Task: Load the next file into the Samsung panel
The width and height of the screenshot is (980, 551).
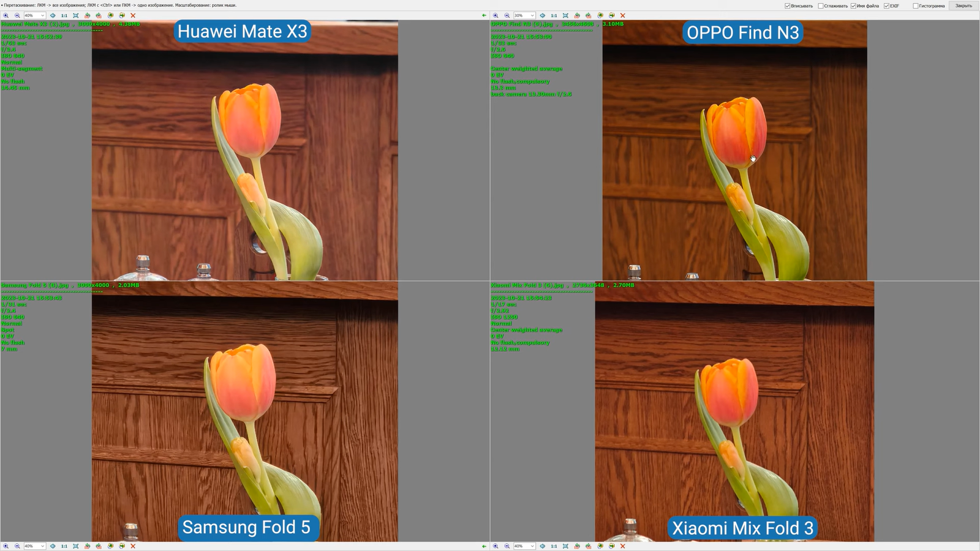Action: 122,546
